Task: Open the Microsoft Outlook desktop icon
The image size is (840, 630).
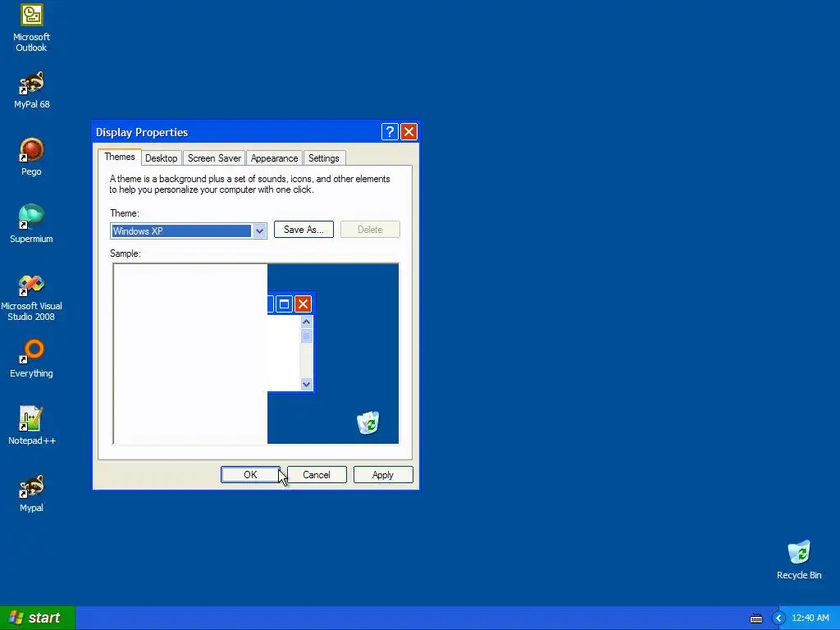Action: 31,27
